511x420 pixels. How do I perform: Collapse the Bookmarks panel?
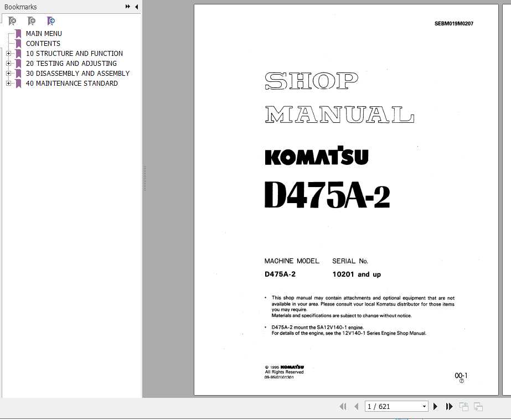tap(136, 7)
